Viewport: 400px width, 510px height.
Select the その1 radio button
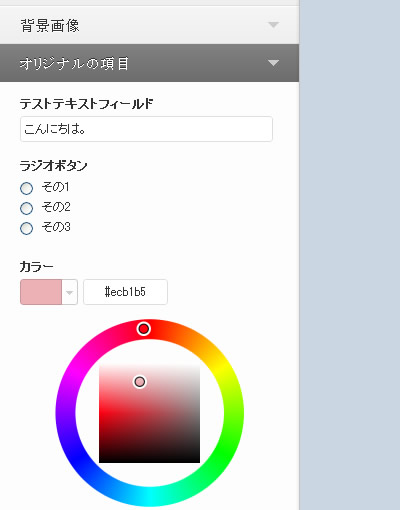click(x=27, y=188)
